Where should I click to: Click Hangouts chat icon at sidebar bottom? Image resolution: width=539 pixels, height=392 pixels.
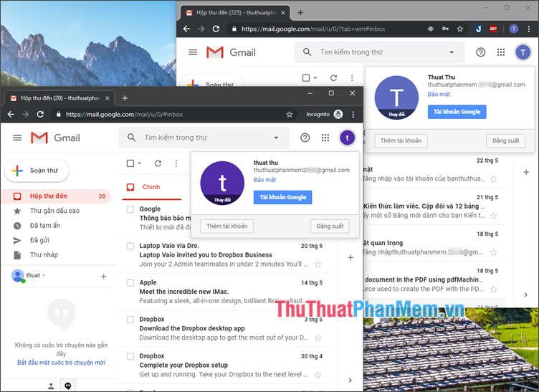click(x=67, y=386)
